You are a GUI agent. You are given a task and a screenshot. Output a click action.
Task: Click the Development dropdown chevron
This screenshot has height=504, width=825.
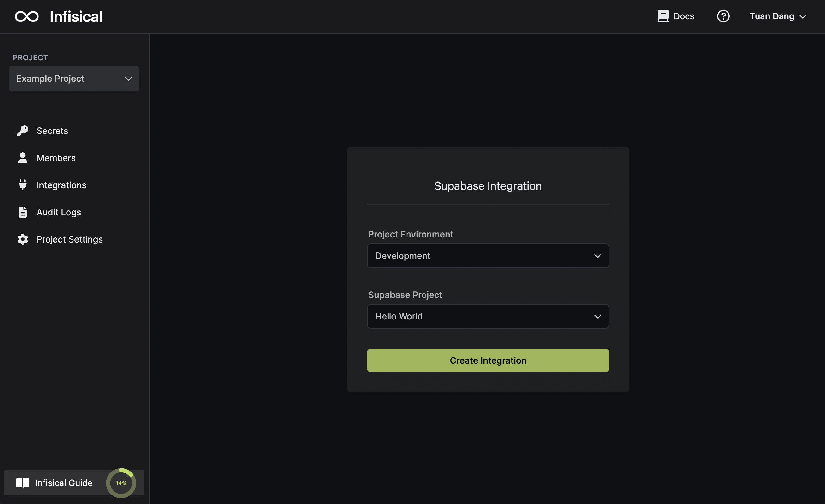[x=597, y=256]
